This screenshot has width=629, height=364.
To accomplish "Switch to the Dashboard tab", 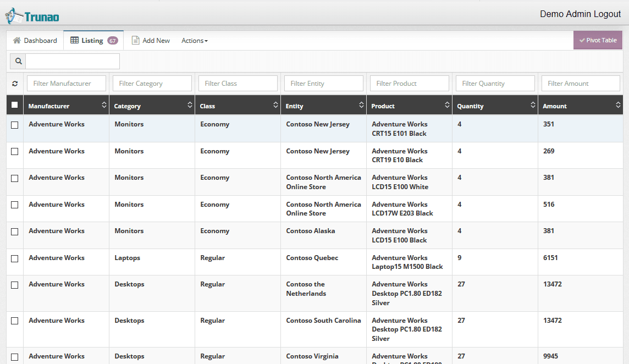I will click(x=35, y=41).
